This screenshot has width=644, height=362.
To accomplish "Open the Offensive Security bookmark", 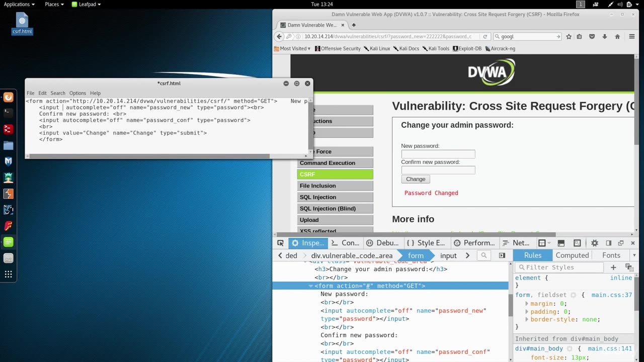I will click(338, 49).
